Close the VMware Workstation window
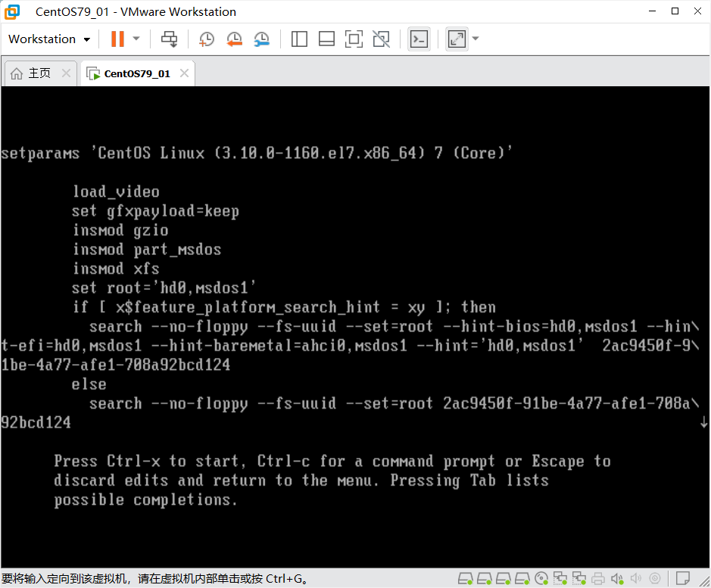Image resolution: width=711 pixels, height=588 pixels. pos(698,11)
